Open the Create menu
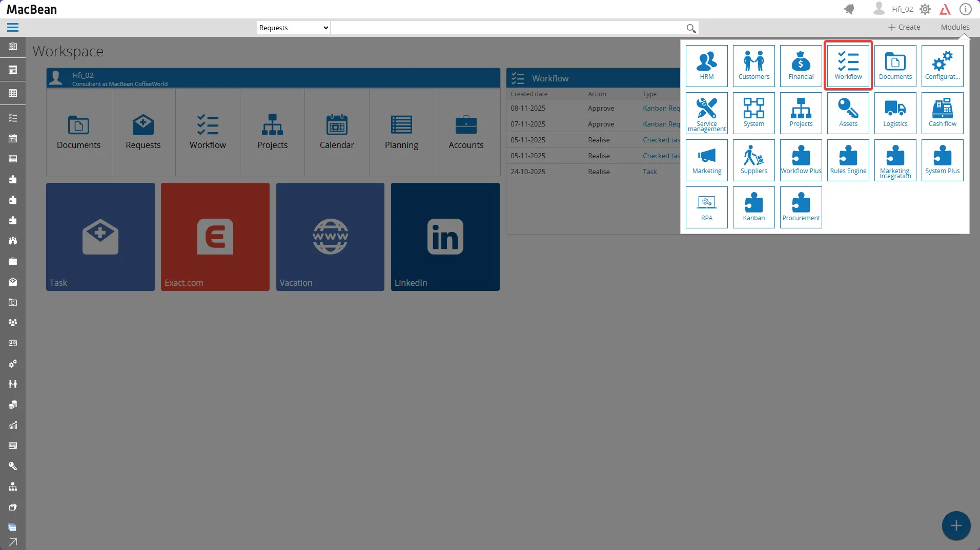 pos(904,27)
